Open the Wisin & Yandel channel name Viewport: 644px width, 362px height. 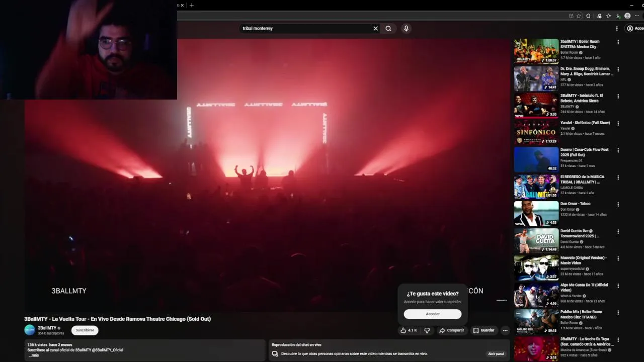(x=571, y=296)
